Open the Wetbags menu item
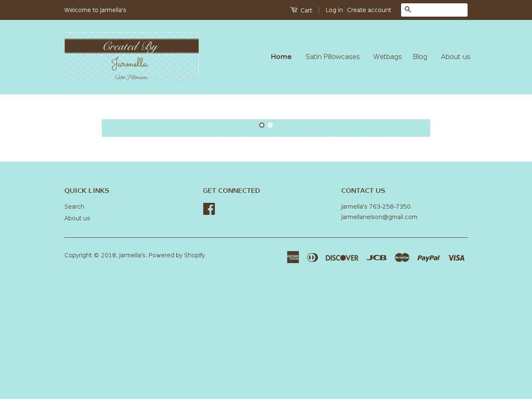 [387, 57]
